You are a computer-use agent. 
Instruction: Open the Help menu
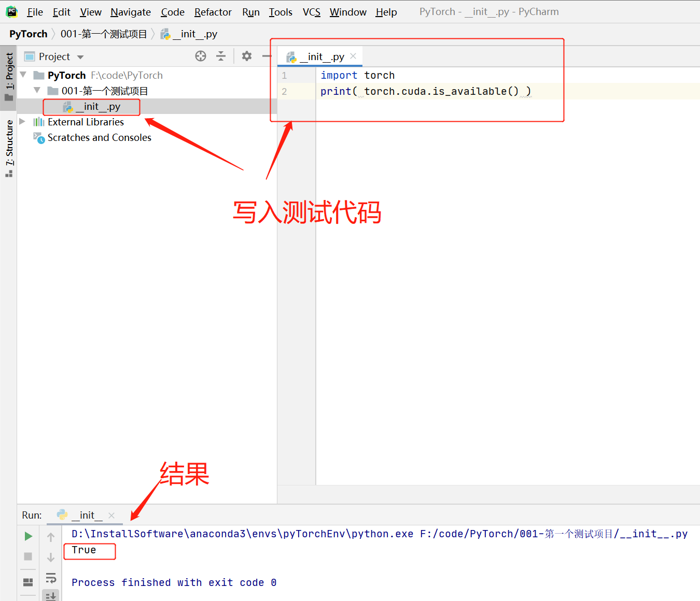pos(386,12)
